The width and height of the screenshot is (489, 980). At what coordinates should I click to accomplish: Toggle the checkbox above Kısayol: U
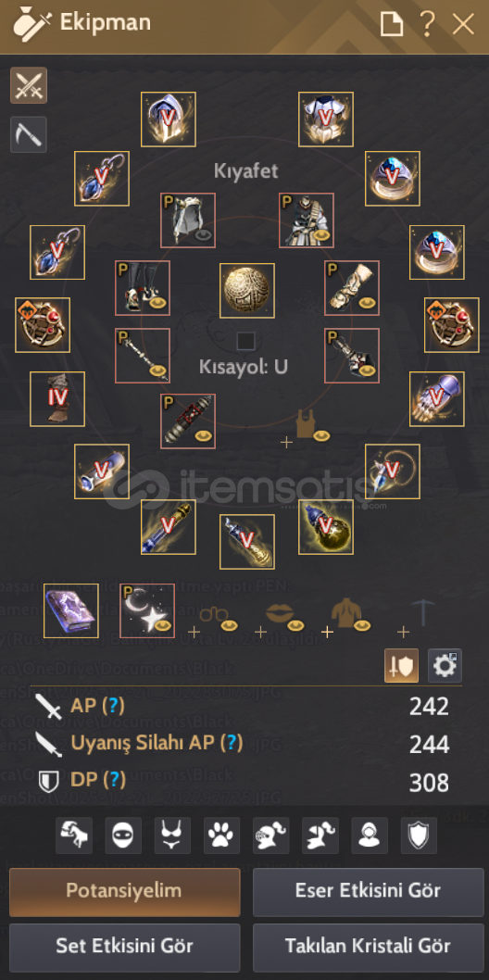(x=245, y=341)
